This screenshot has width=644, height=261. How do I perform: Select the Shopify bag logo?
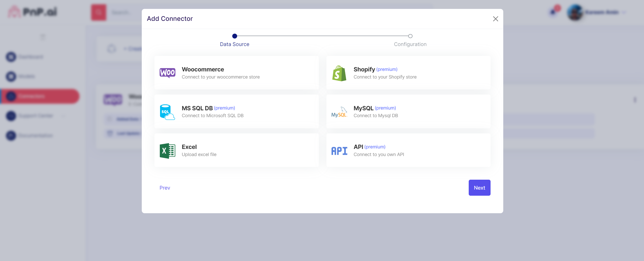click(339, 73)
